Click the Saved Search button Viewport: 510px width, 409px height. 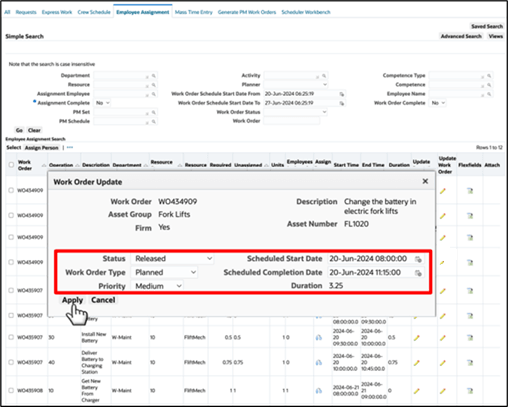pyautogui.click(x=486, y=27)
